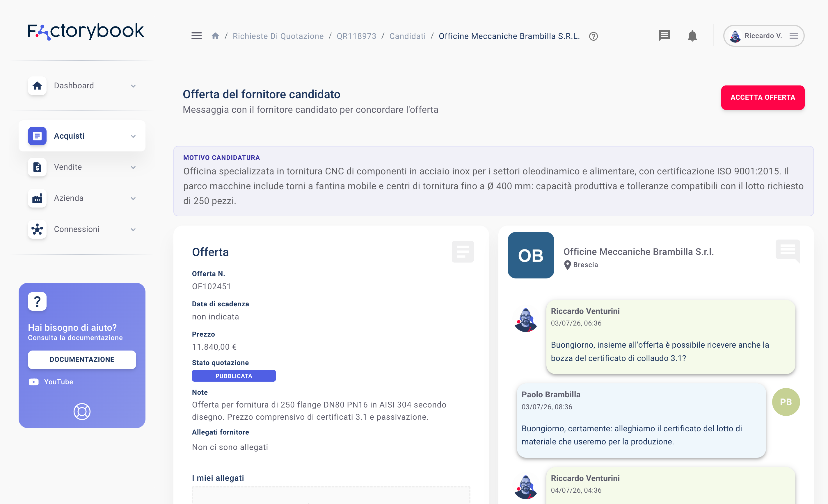Click 'non indicata' expiry value
828x504 pixels.
click(215, 317)
